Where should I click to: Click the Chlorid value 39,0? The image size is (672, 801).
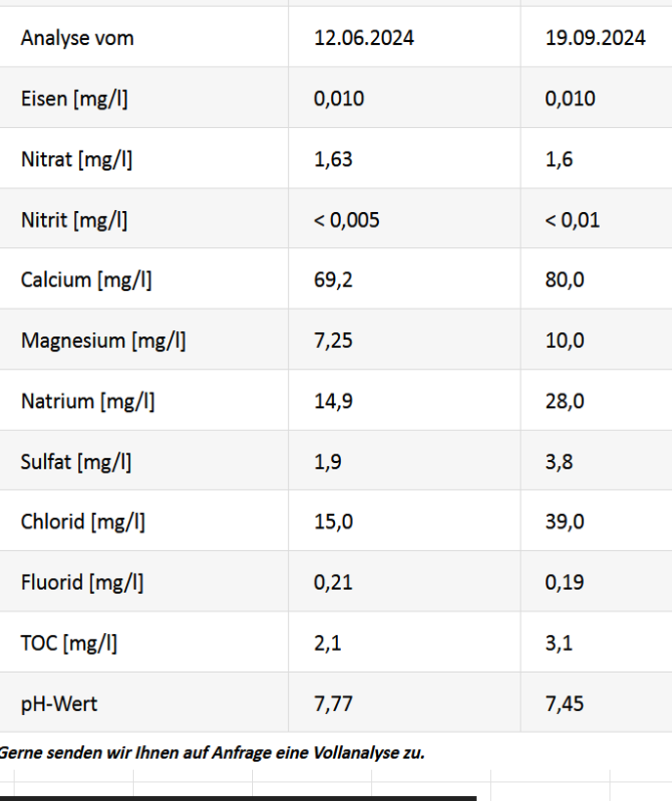click(x=565, y=523)
